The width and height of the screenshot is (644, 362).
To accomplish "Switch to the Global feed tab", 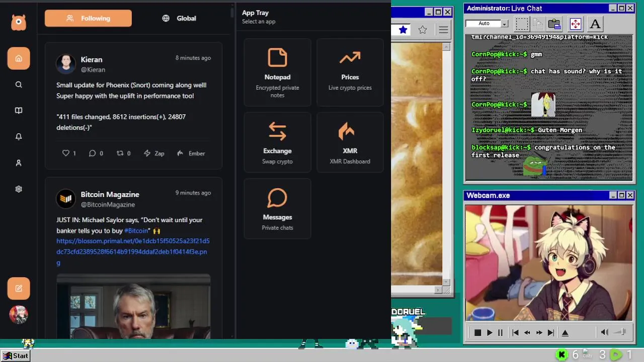I will tap(179, 18).
